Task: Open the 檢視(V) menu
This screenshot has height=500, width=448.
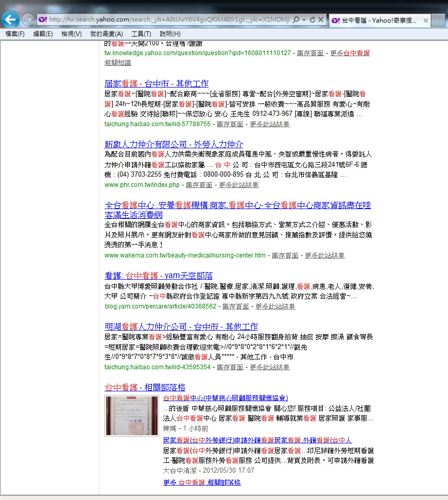Action: pyautogui.click(x=72, y=34)
